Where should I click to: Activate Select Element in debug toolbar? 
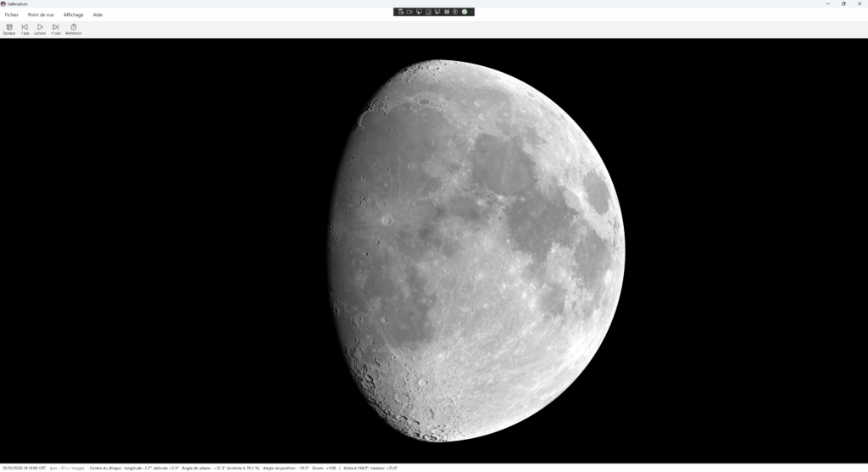419,12
